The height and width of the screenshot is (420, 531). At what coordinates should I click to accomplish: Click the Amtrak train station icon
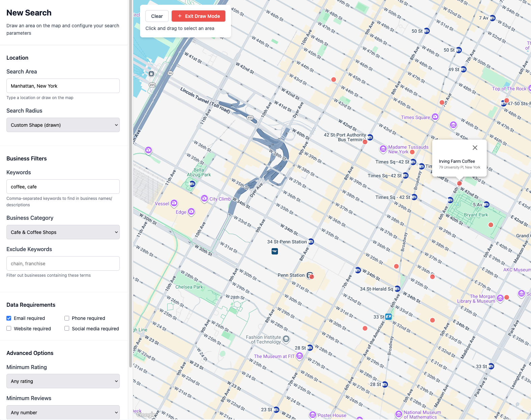275,251
